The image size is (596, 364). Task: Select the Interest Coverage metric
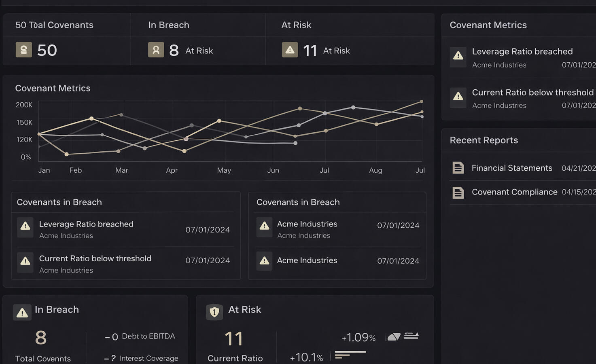coord(148,358)
